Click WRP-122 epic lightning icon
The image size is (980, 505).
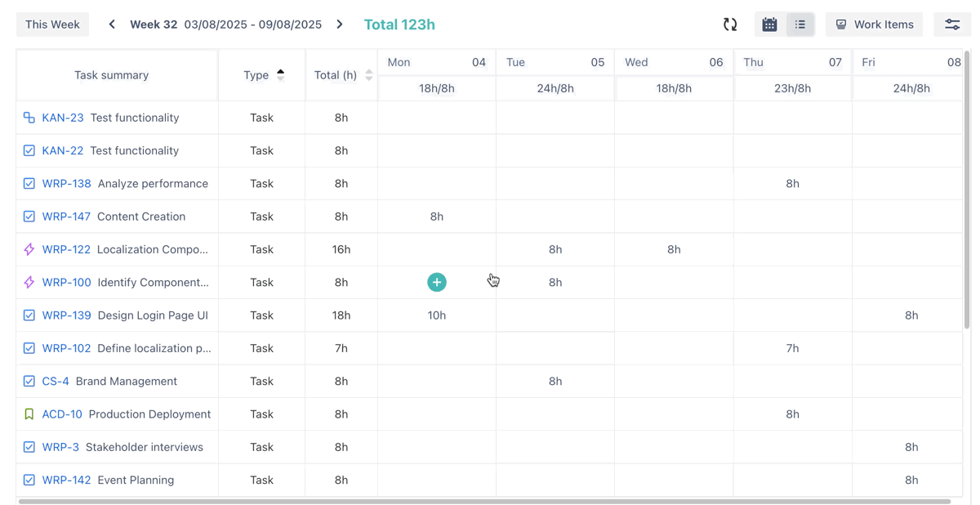29,249
